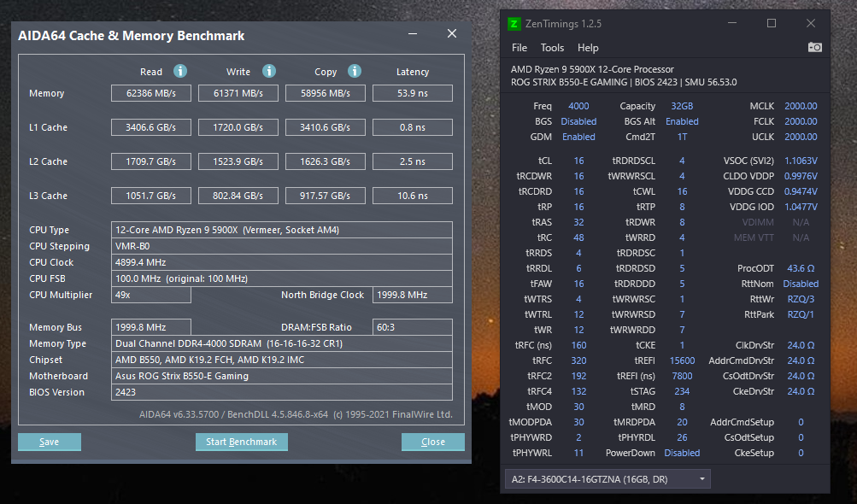Click Memory Read value 62386 MB/s
Image resolution: width=857 pixels, height=504 pixels.
151,93
